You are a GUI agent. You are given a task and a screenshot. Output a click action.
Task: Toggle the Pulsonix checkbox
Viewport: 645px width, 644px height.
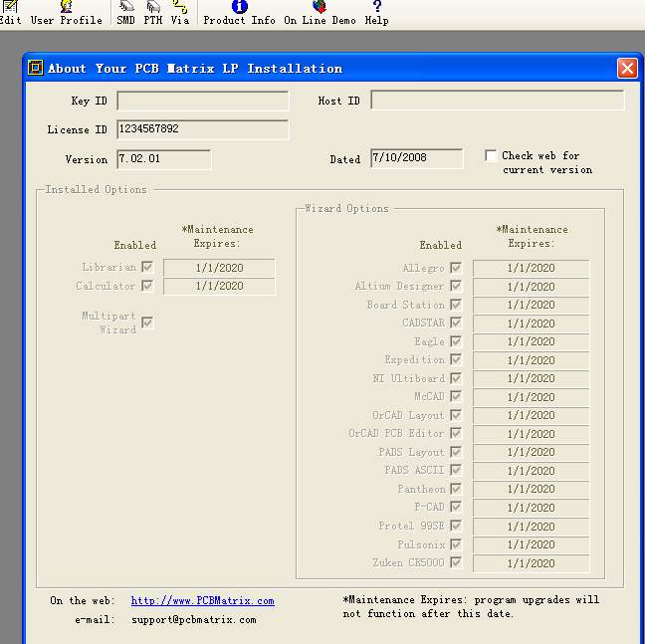(x=455, y=544)
